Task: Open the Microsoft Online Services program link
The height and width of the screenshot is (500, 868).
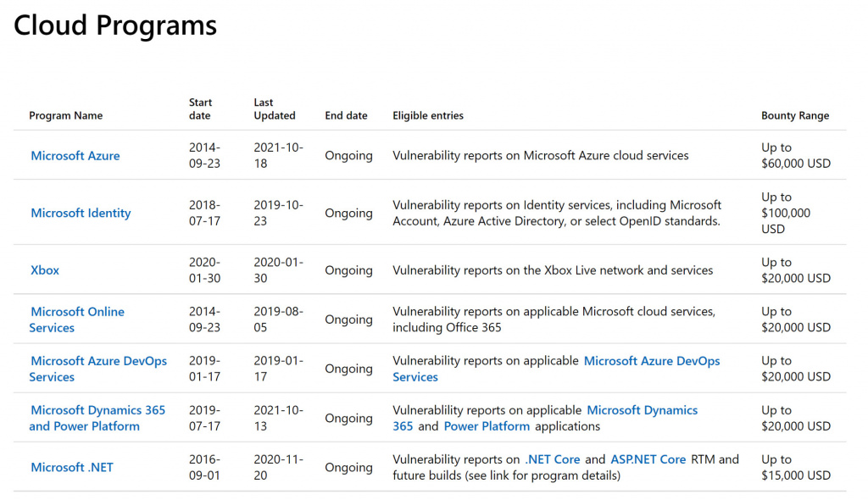Action: point(77,319)
